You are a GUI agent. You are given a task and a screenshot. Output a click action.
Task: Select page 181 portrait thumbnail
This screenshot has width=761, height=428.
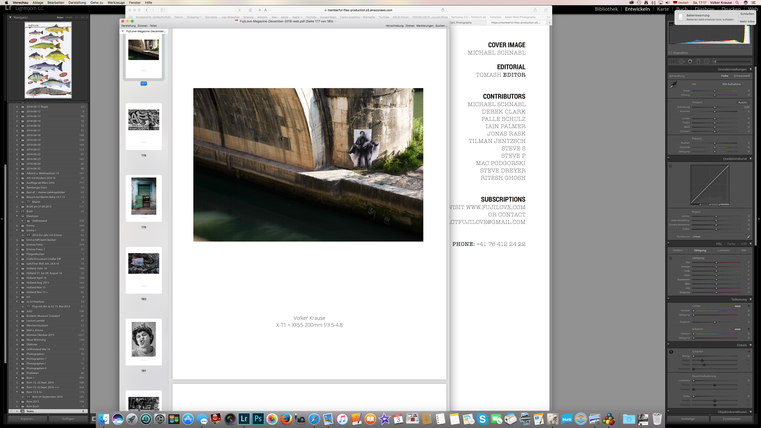tap(144, 341)
